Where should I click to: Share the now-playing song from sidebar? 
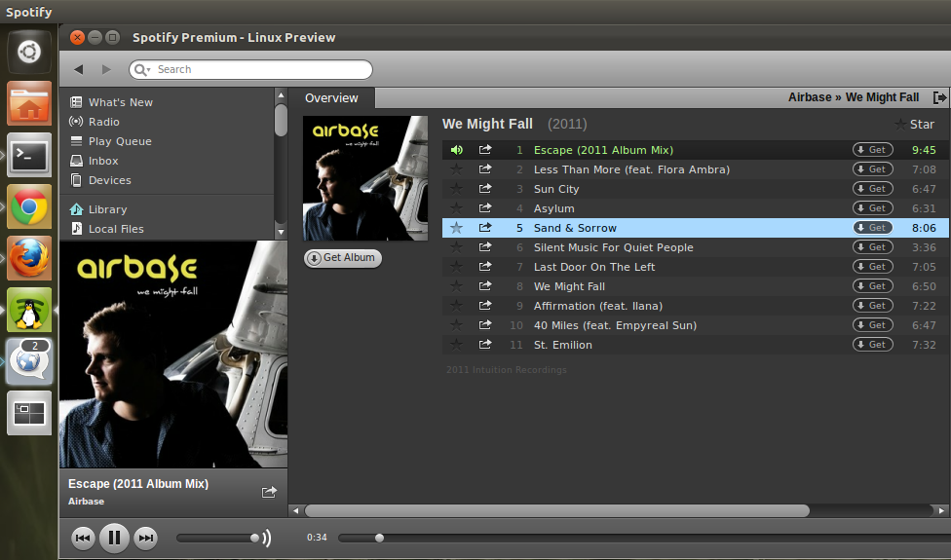[269, 492]
